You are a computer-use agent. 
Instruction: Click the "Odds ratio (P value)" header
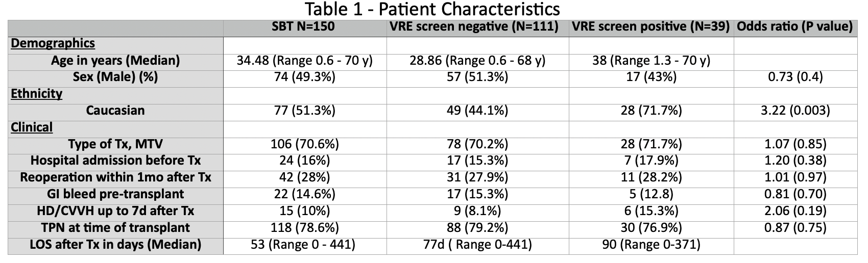794,27
